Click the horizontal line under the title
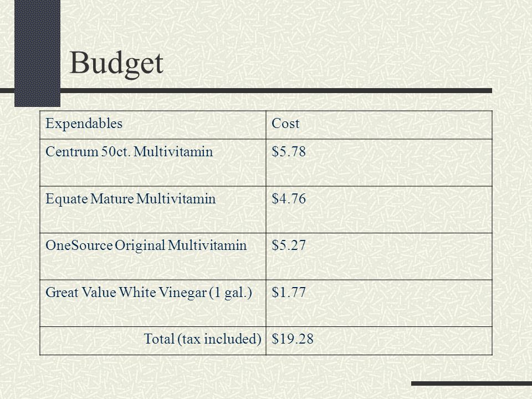The width and height of the screenshot is (532, 399). click(x=246, y=90)
